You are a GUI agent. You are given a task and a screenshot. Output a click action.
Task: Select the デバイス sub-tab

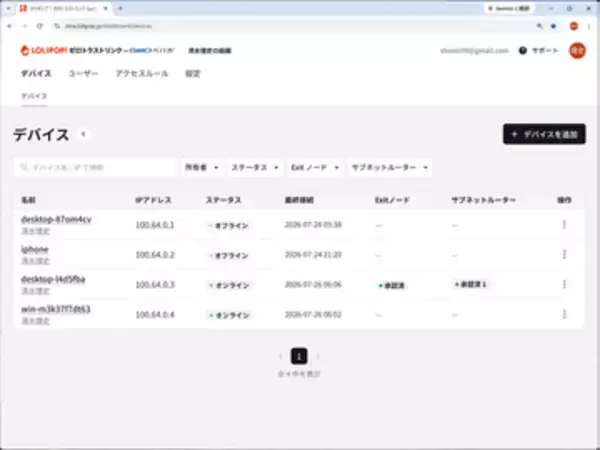coord(34,96)
